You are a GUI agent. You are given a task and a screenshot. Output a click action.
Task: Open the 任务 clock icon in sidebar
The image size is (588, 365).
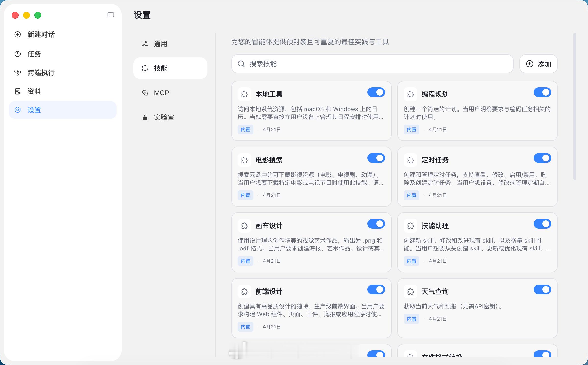point(17,54)
